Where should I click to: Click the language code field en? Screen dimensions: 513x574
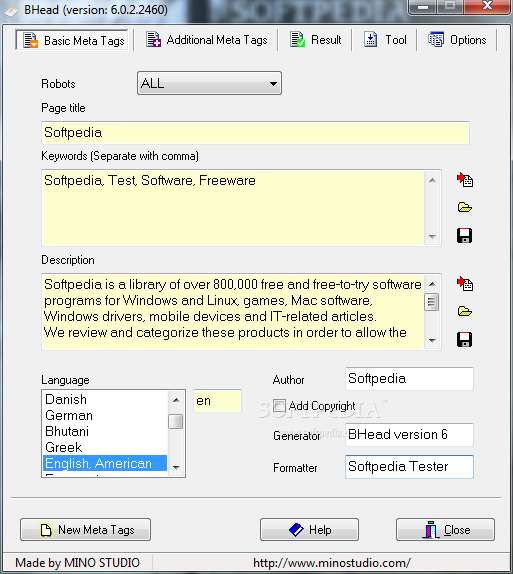pos(217,400)
